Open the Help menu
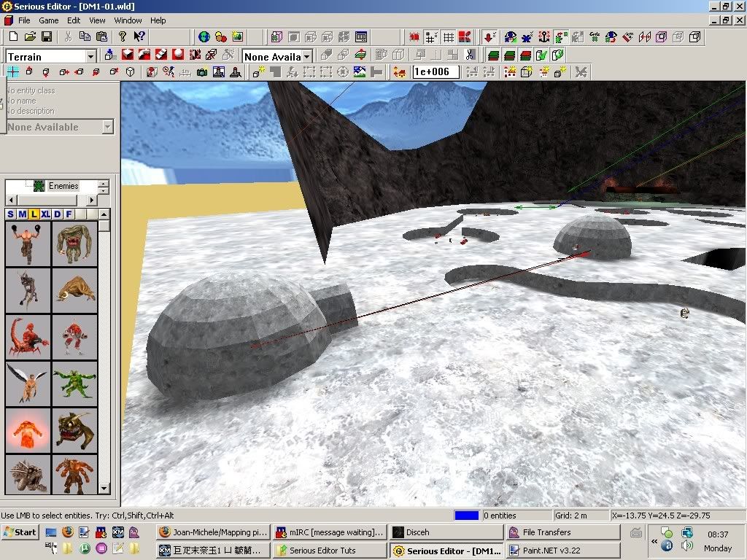 (x=158, y=20)
